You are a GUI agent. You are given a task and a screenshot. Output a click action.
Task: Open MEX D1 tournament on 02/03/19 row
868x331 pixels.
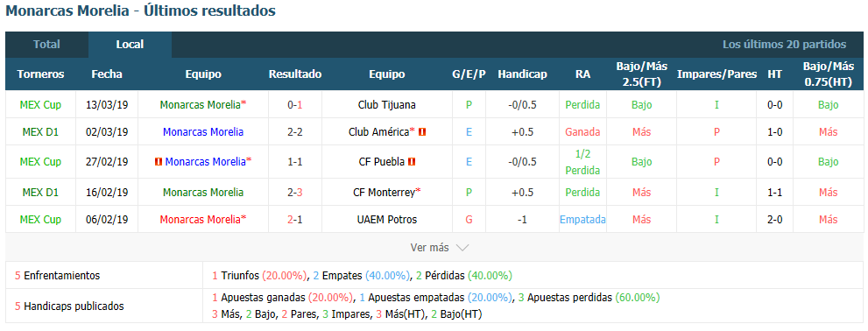tap(40, 132)
